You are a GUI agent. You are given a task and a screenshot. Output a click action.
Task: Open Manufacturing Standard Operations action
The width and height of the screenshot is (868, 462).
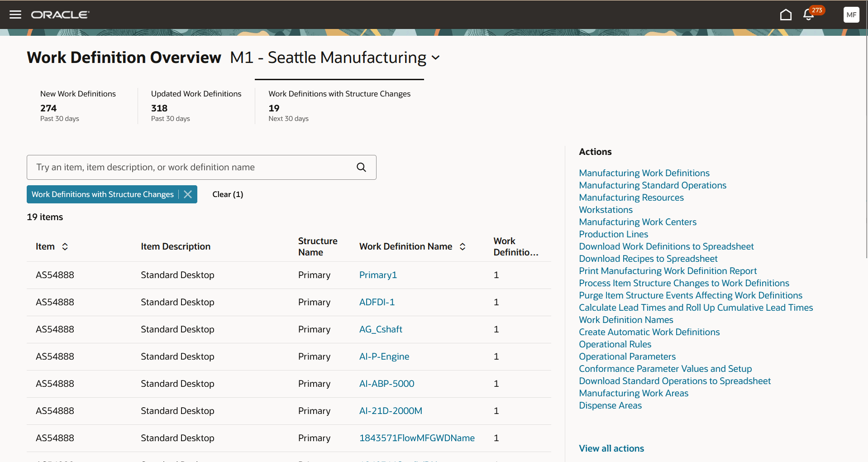[653, 185]
